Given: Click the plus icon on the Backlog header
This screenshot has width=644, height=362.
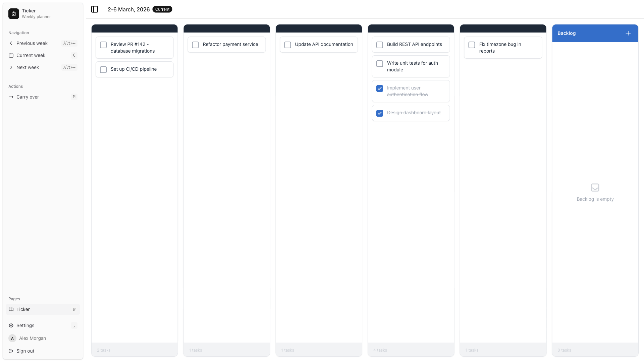Looking at the screenshot, I should 628,33.
